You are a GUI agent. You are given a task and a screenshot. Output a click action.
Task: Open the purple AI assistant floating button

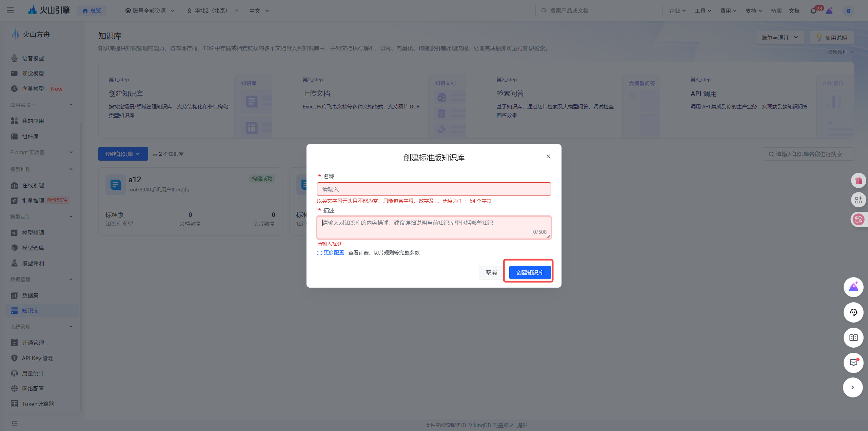853,287
